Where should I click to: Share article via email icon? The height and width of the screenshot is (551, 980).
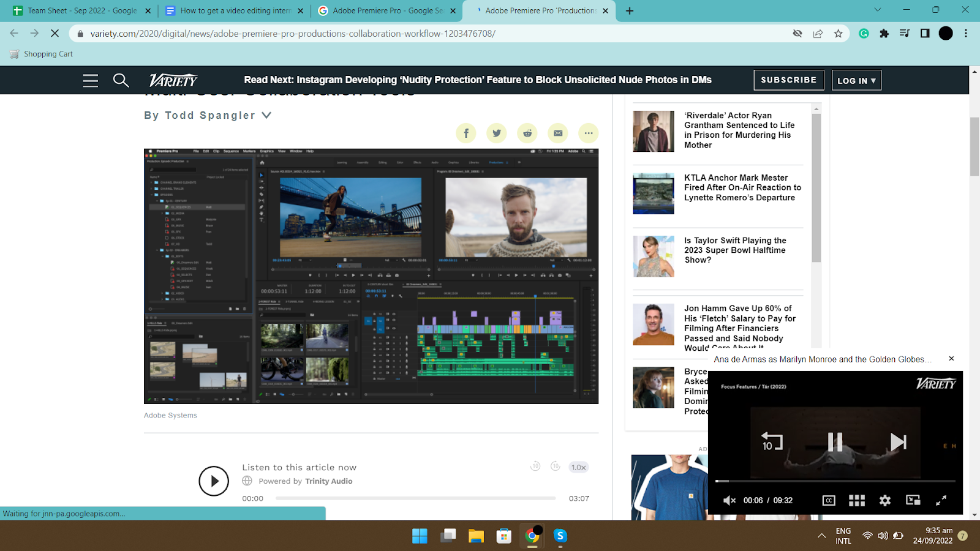558,133
